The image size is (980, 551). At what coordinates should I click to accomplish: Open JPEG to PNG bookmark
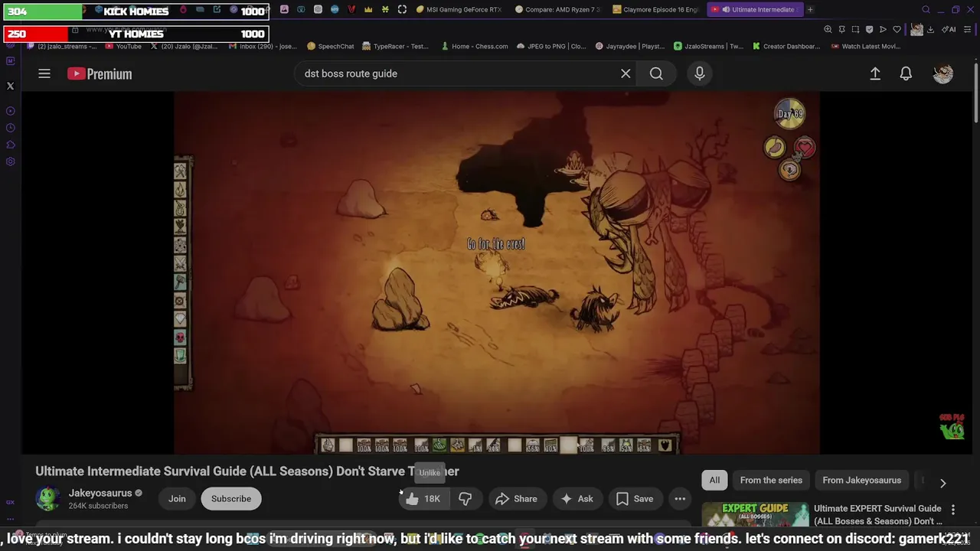coord(550,46)
